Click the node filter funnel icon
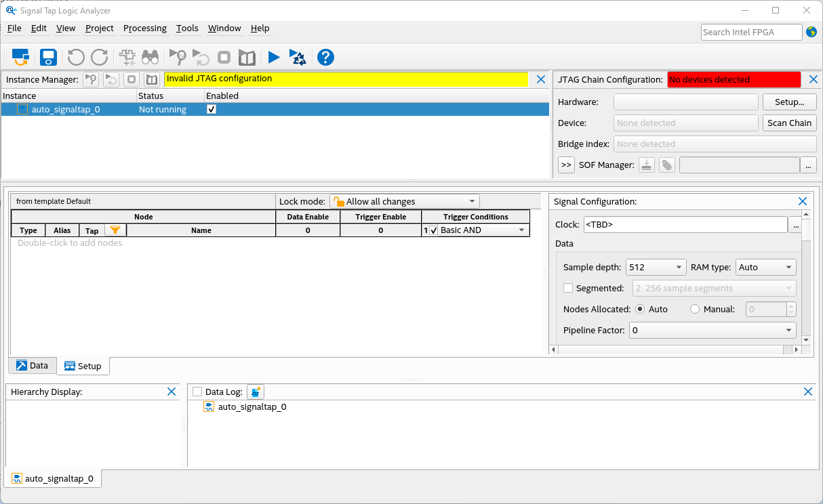This screenshot has height=504, width=823. 115,230
